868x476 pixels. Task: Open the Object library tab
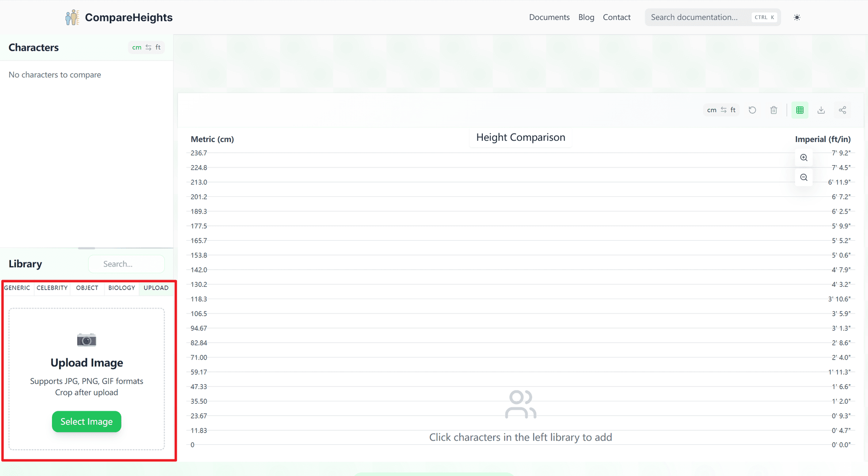click(87, 288)
